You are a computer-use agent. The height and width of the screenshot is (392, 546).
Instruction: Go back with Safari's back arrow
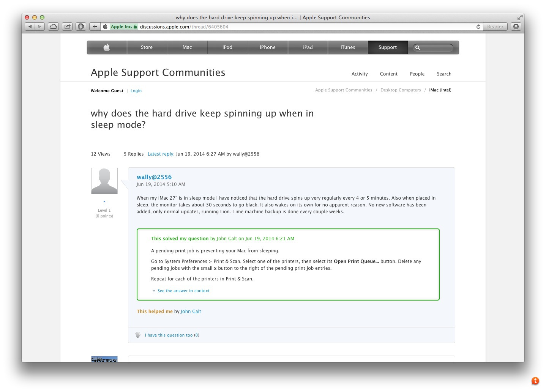point(30,27)
